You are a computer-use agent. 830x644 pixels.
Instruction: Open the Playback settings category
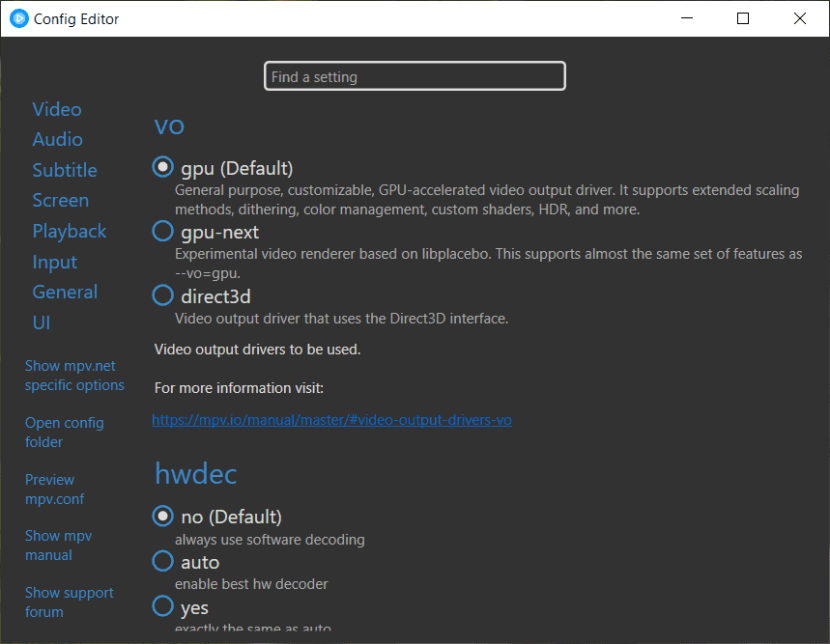point(70,231)
